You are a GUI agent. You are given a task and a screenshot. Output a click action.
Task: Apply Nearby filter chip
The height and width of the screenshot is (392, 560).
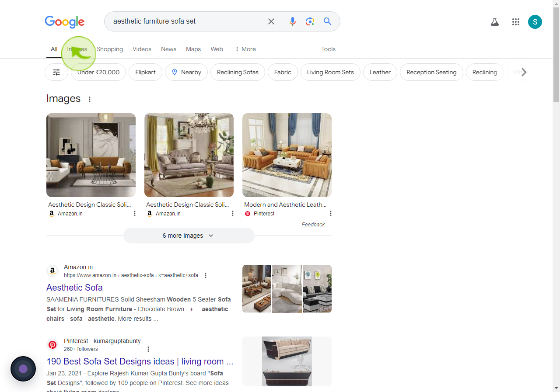186,72
